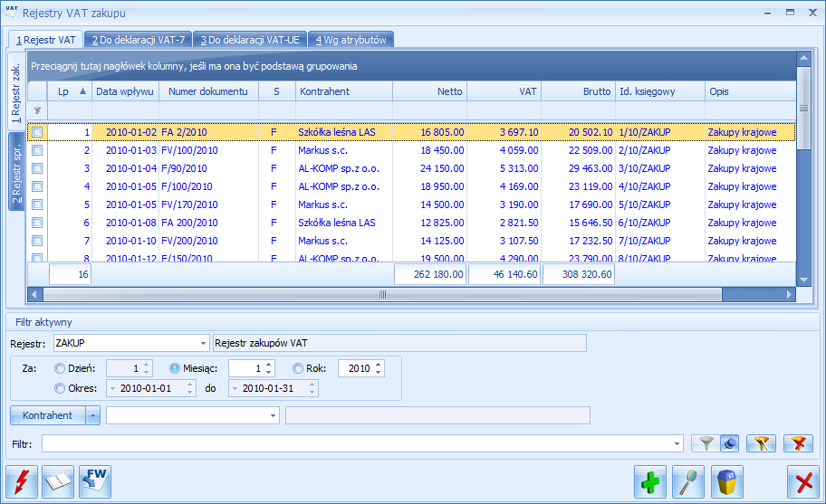This screenshot has height=504, width=826.
Task: Open the end date 2010-01-31 picker
Action: tap(235, 389)
